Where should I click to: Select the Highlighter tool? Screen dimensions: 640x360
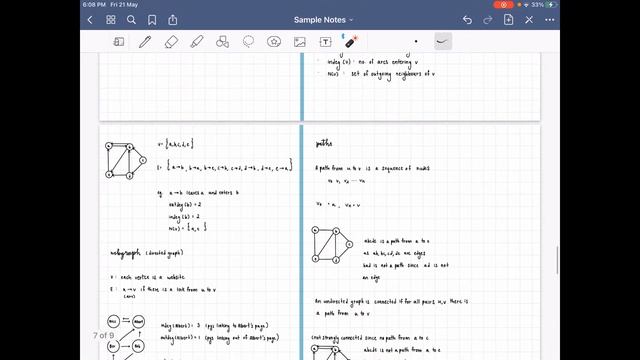[x=197, y=42]
